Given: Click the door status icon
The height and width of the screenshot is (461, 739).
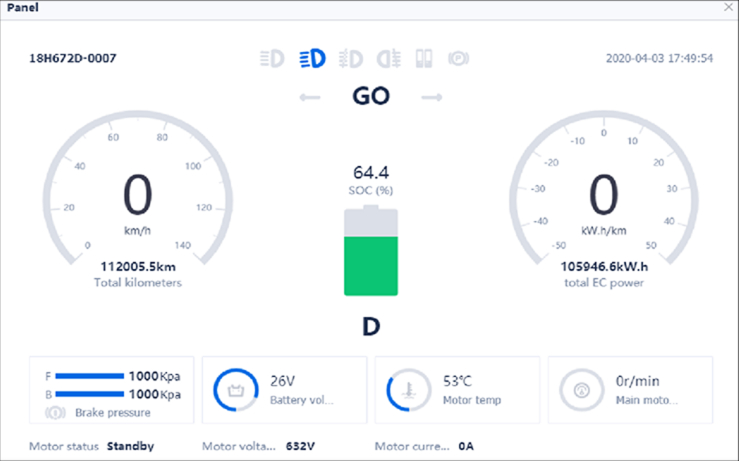Looking at the screenshot, I should 423,58.
